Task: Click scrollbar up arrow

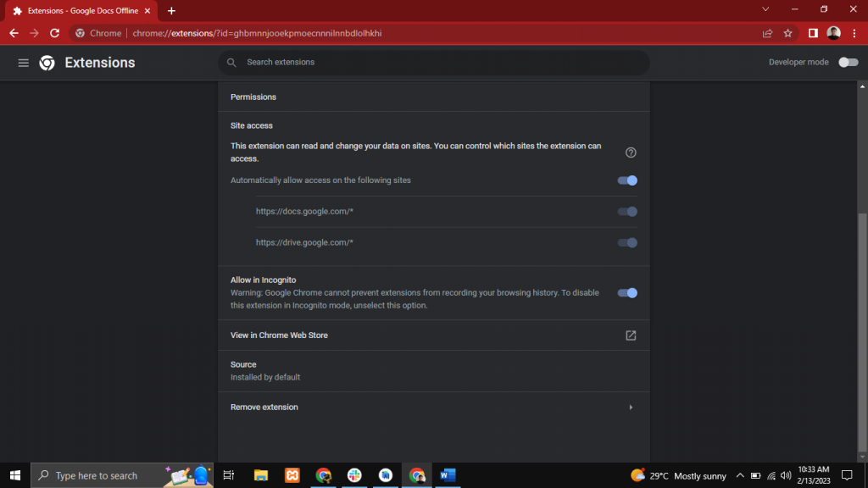Action: click(x=862, y=86)
